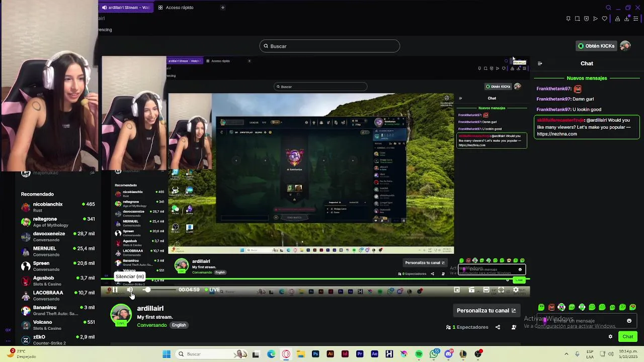The image size is (644, 362).
Task: Switch to the ardillairl Stream tab
Action: pos(126,8)
